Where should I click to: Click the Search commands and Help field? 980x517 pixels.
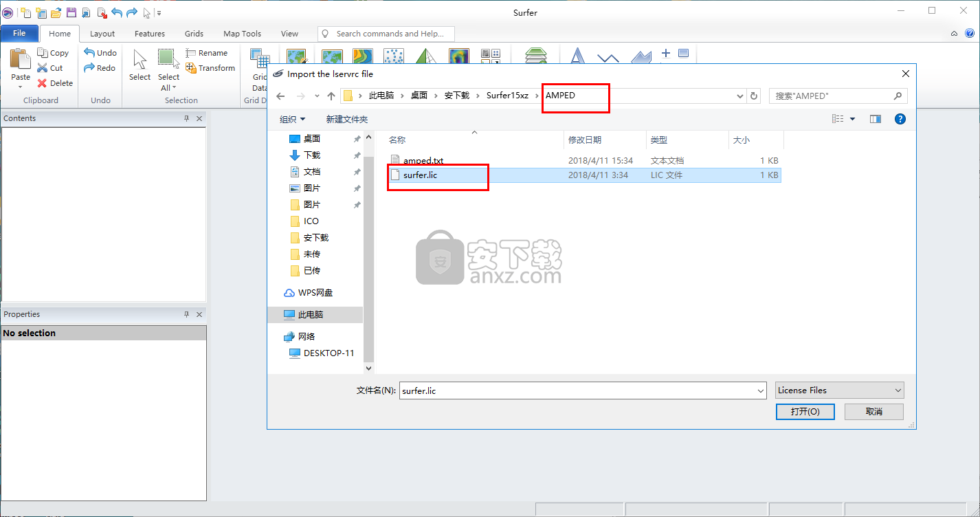pos(386,33)
